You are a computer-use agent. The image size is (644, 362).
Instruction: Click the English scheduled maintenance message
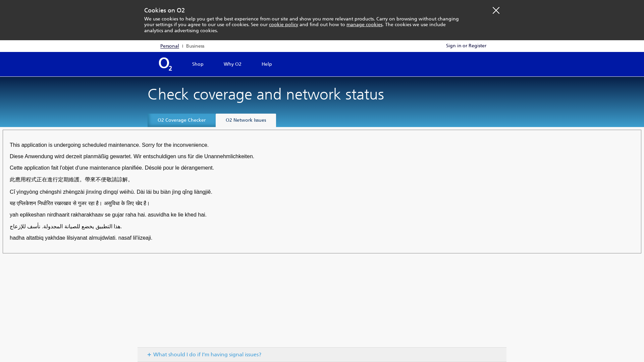[109, 145]
